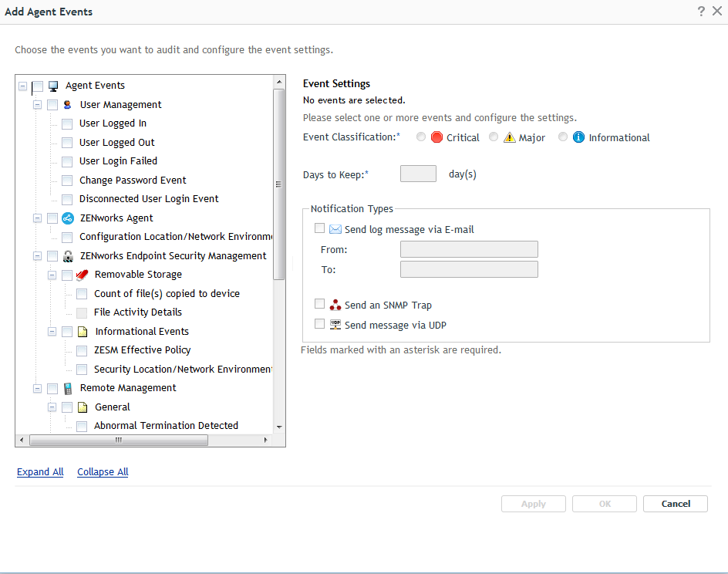Click the help question mark icon

701,11
